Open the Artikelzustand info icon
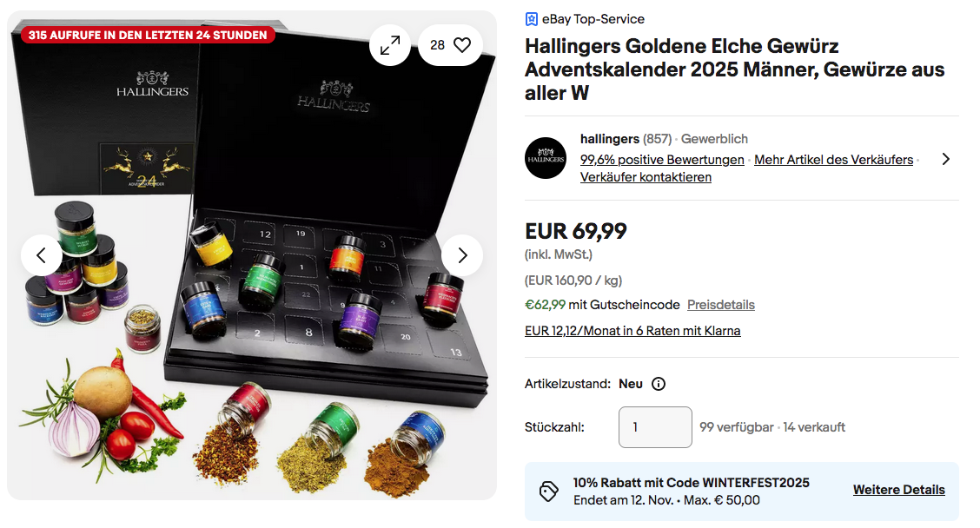The width and height of the screenshot is (980, 528). point(659,384)
